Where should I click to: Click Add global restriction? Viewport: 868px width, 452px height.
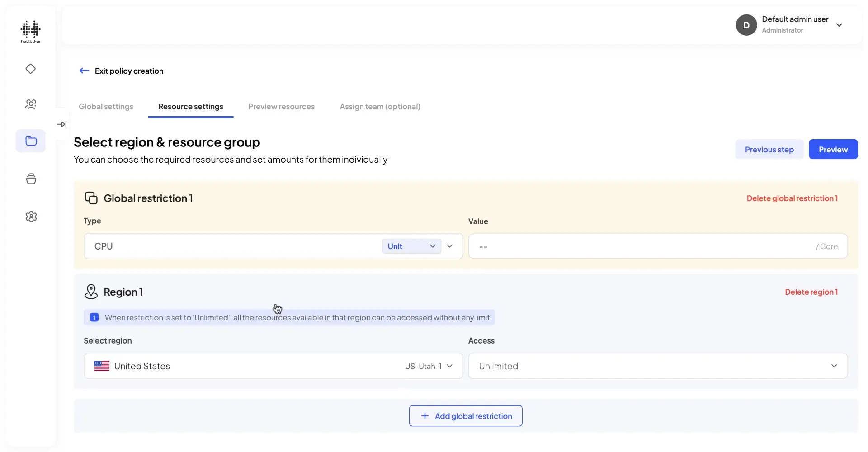tap(465, 416)
